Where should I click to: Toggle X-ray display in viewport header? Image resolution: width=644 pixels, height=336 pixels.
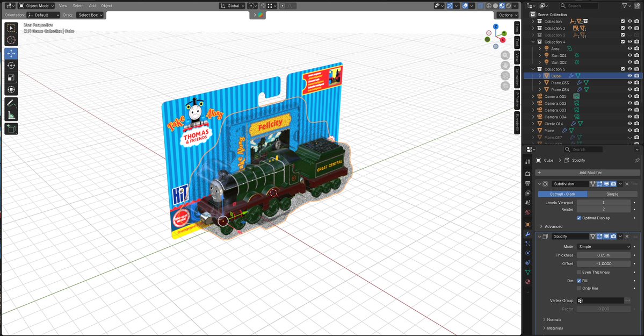480,6
